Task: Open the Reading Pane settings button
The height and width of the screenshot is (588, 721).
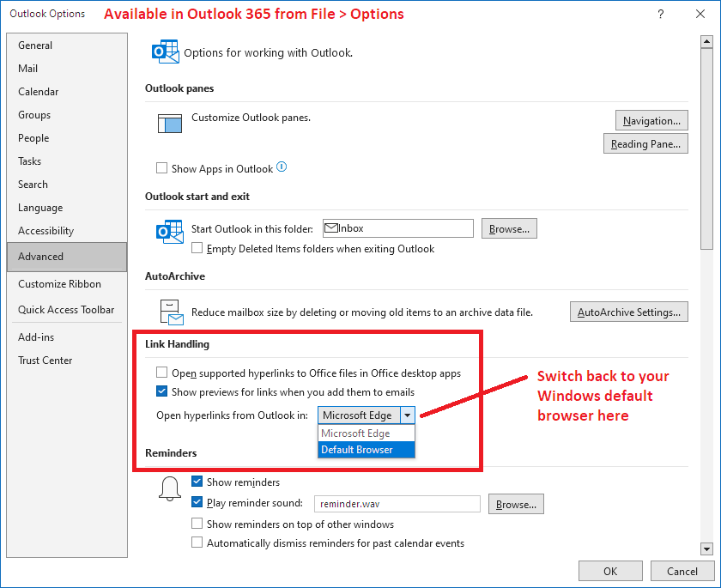Action: [x=645, y=144]
